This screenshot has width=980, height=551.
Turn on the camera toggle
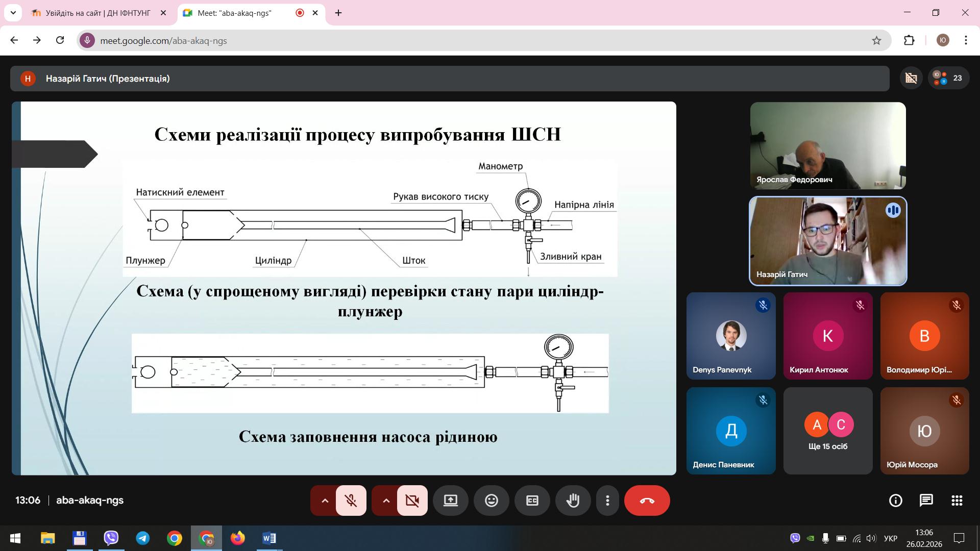[412, 500]
